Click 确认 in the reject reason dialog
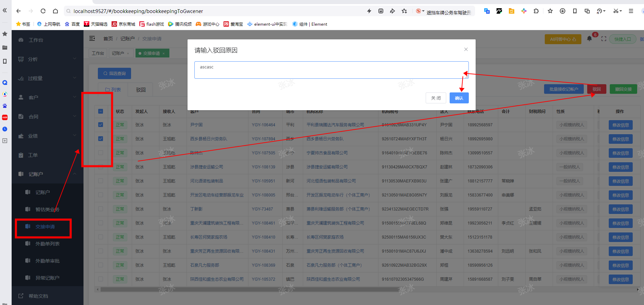 (x=459, y=98)
